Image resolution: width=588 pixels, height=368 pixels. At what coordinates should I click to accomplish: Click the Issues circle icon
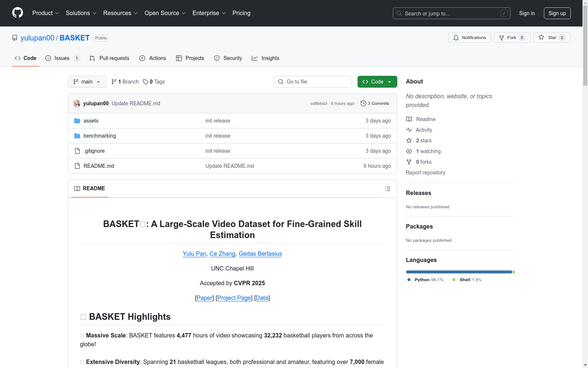point(48,58)
